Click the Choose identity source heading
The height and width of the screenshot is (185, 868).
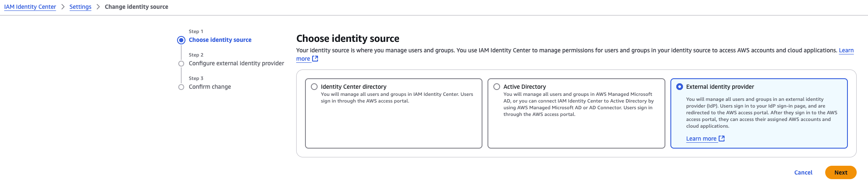click(348, 39)
